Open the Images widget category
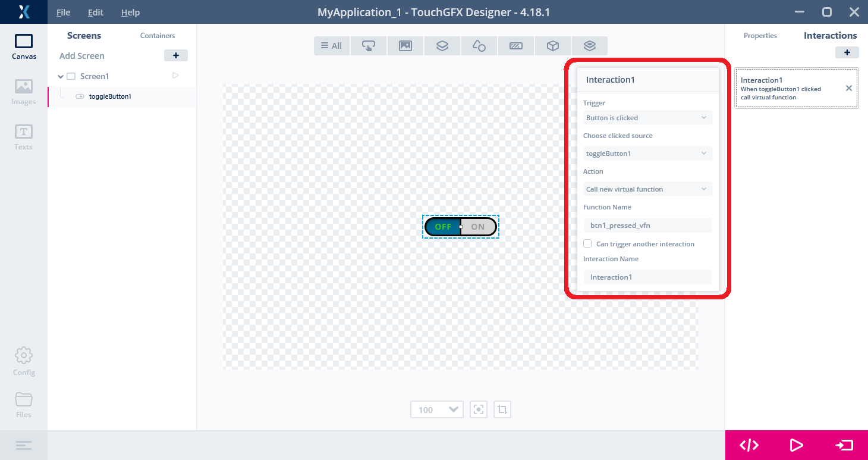Screen dimensions: 868x460 tap(405, 45)
